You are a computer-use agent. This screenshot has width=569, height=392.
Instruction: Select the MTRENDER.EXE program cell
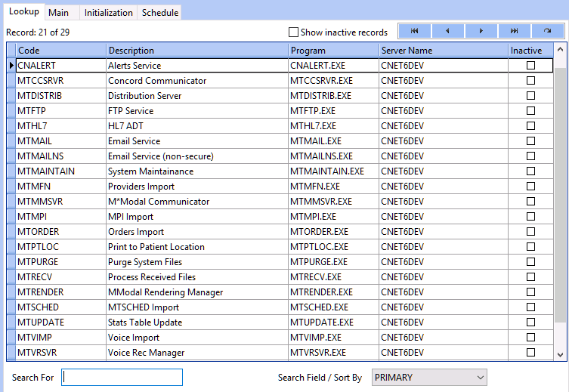(334, 292)
